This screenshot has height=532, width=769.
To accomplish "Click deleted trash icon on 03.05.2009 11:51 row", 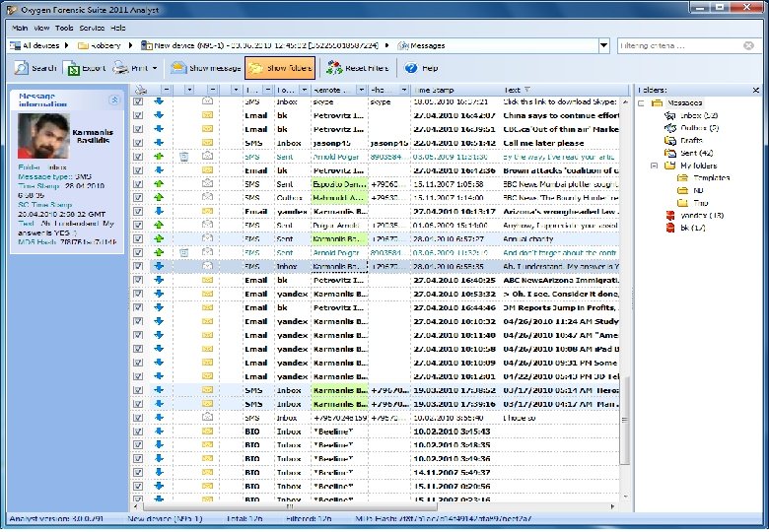I will click(x=184, y=157).
